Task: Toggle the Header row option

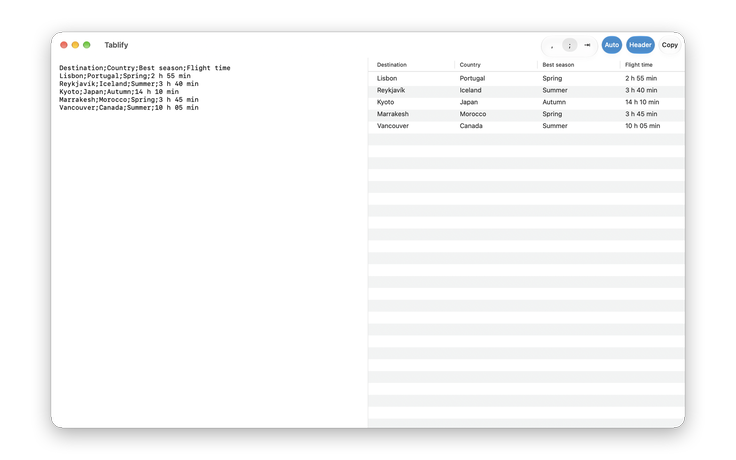Action: click(x=640, y=45)
